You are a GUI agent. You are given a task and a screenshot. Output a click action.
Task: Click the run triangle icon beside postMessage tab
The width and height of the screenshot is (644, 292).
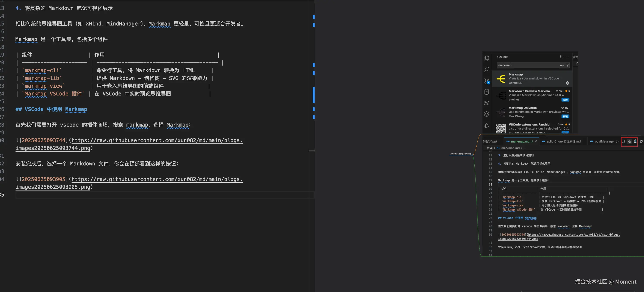click(x=617, y=141)
